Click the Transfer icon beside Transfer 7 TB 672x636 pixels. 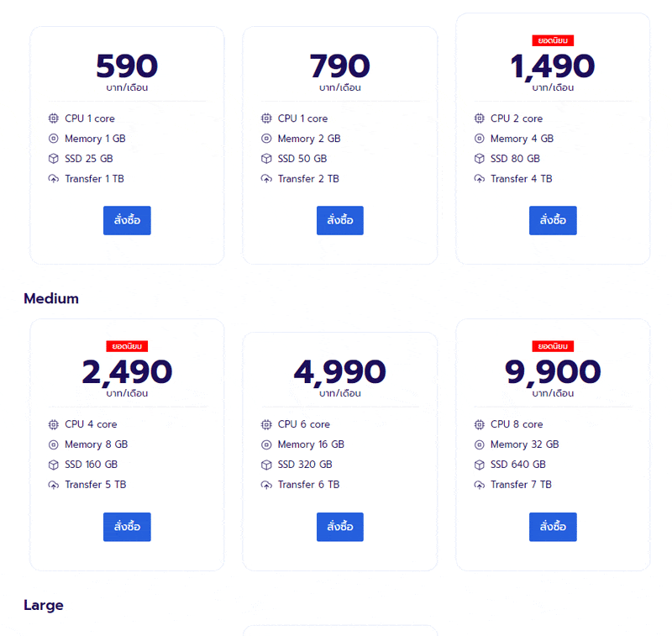click(x=480, y=485)
